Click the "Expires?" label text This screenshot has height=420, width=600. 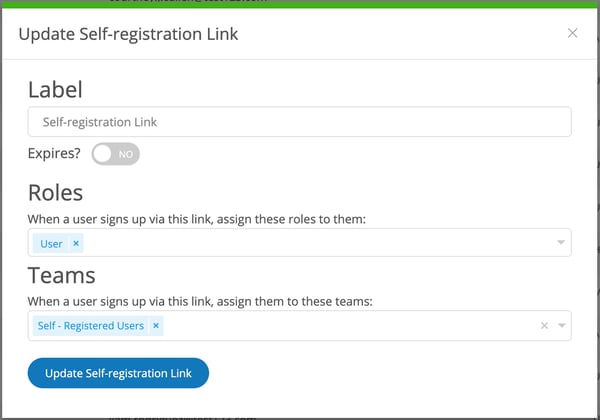click(x=54, y=155)
